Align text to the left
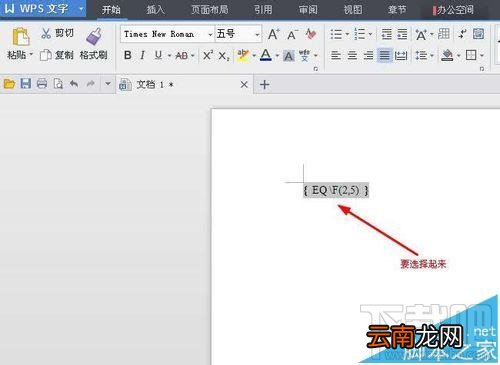The width and height of the screenshot is (500, 365). pos(336,55)
